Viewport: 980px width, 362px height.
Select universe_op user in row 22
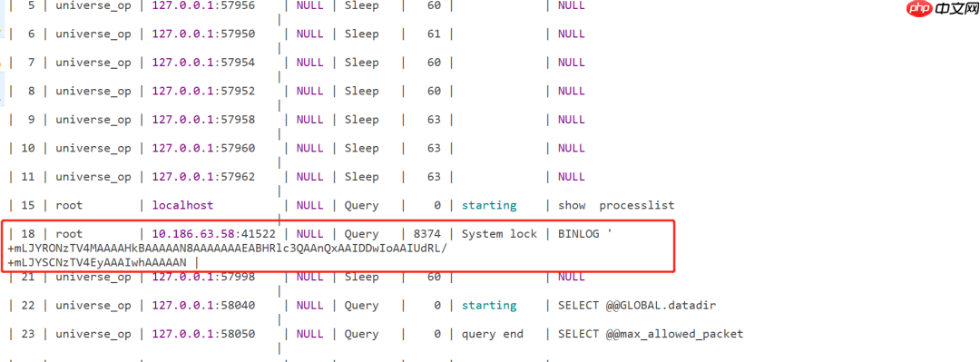pyautogui.click(x=93, y=306)
